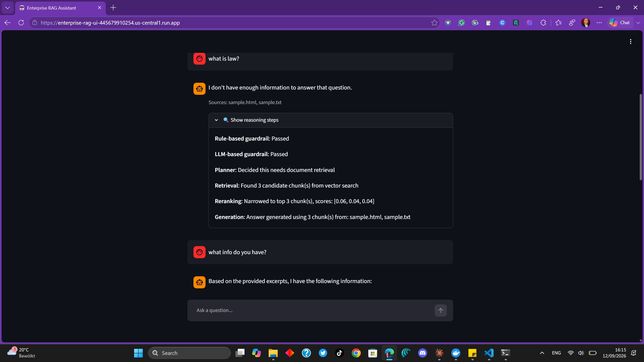Refresh the Enterprise RAG Assistant page

pos(21,23)
